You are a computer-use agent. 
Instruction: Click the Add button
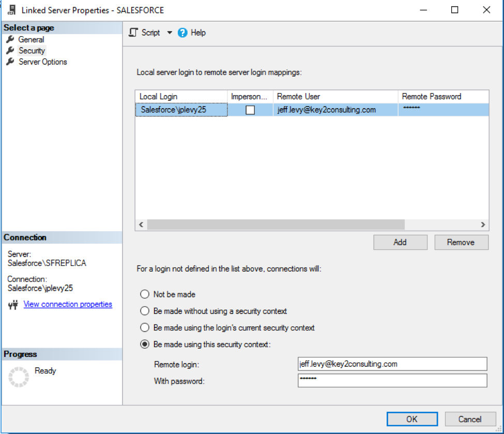[x=400, y=242]
